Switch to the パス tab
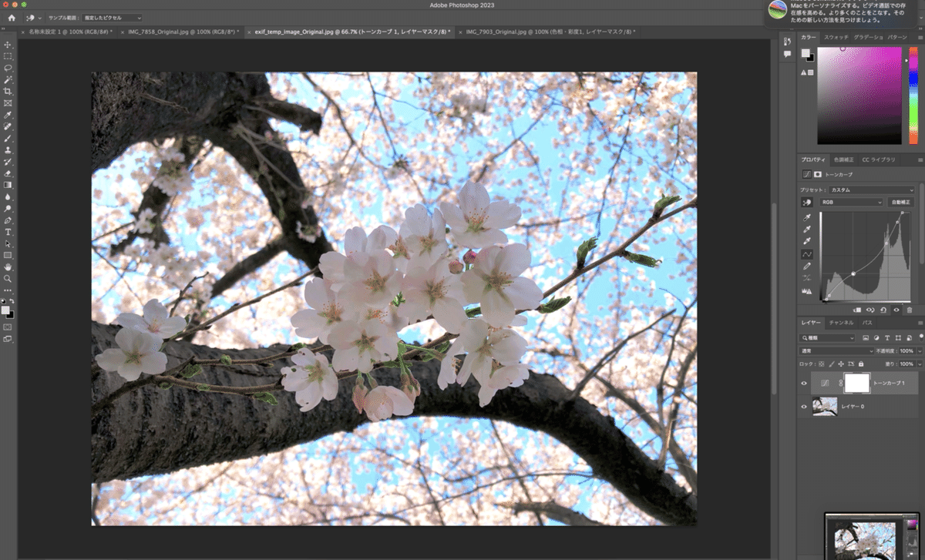 pos(866,322)
